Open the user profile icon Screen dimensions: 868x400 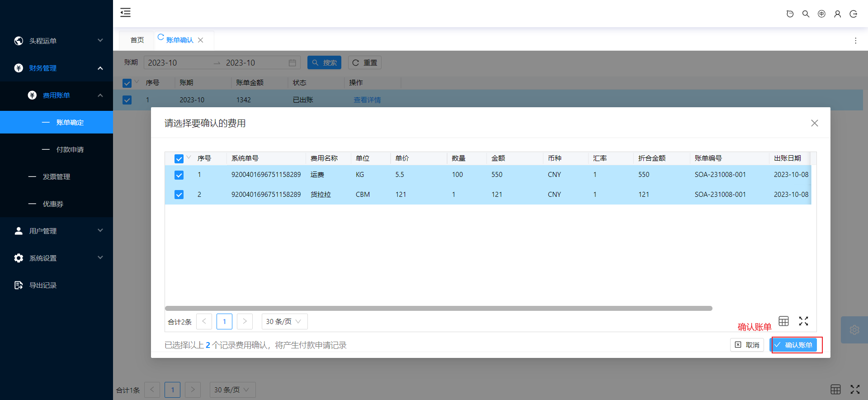pos(837,14)
